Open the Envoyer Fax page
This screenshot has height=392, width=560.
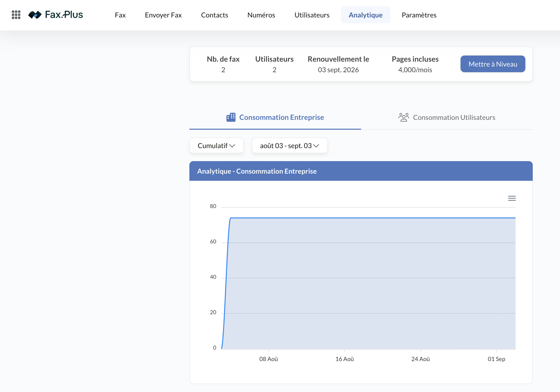163,15
